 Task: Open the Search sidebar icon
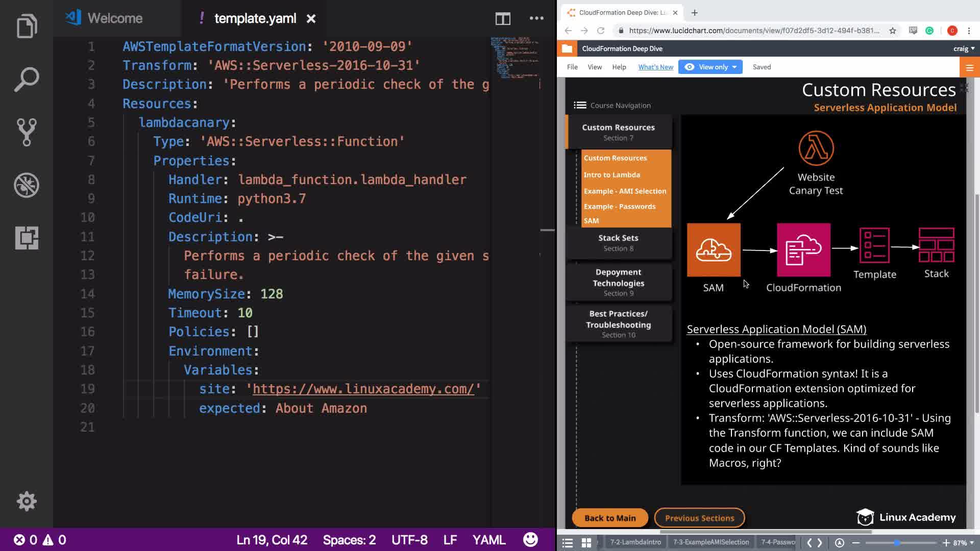[27, 79]
